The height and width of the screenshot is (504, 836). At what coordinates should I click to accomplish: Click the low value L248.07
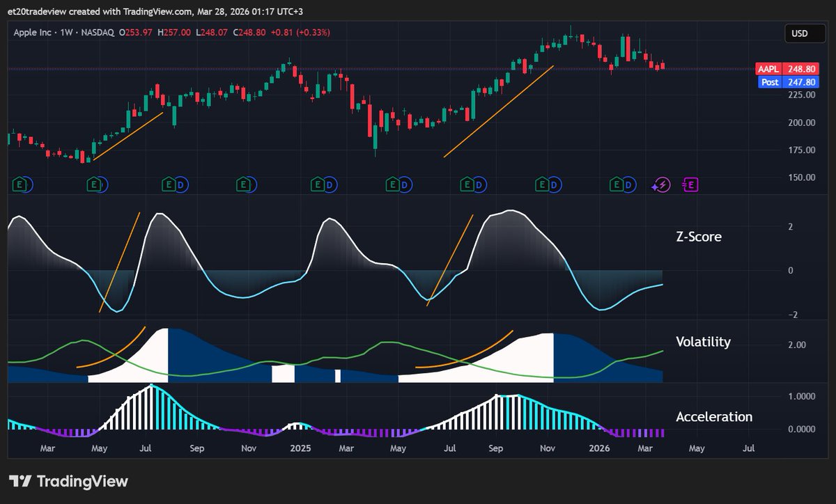[x=212, y=32]
